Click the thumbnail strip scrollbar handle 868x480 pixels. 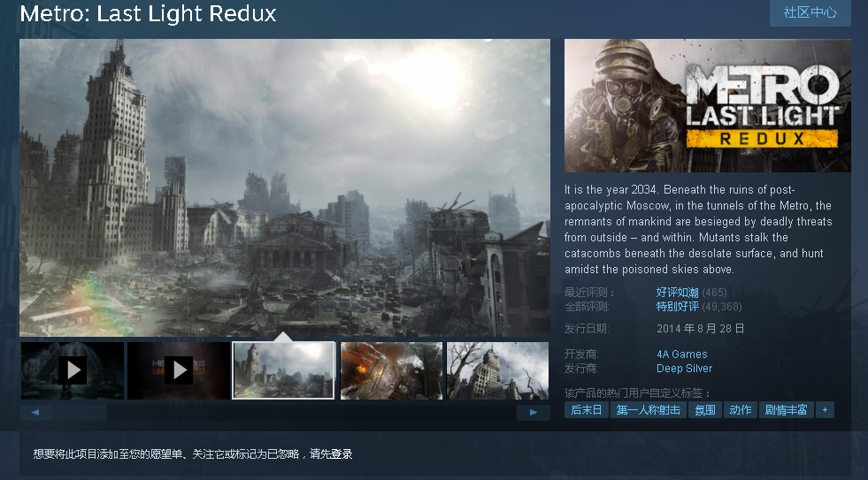tap(81, 413)
